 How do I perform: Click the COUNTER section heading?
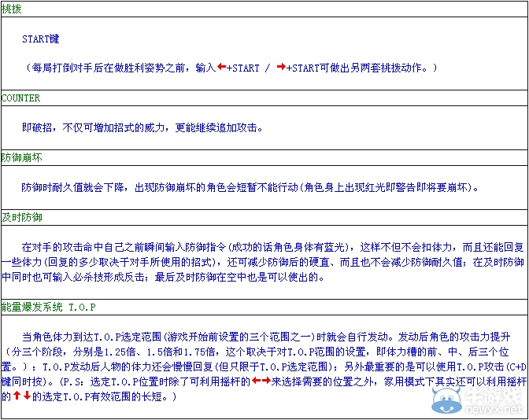pos(20,98)
